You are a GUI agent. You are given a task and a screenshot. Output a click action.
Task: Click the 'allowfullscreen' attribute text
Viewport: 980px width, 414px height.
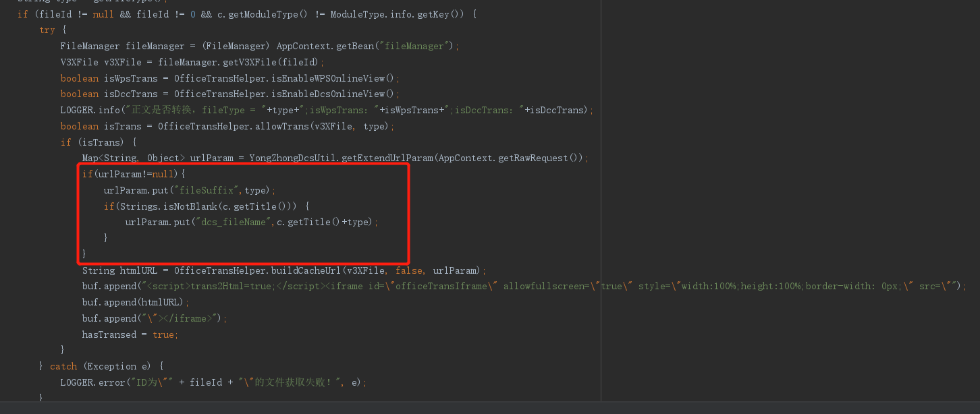click(x=544, y=287)
